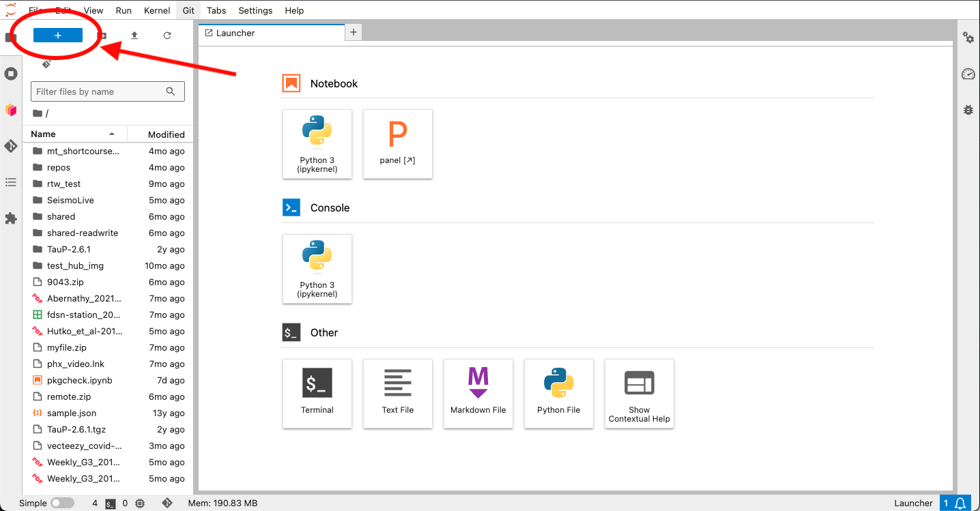Click the kernel chip icon in status bar
The height and width of the screenshot is (511, 980).
click(x=140, y=503)
